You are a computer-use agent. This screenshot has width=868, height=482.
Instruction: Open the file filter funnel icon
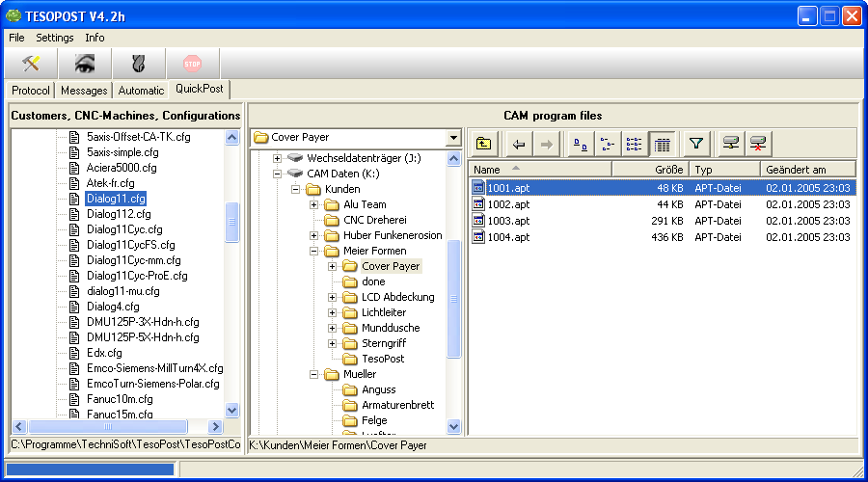[x=695, y=144]
